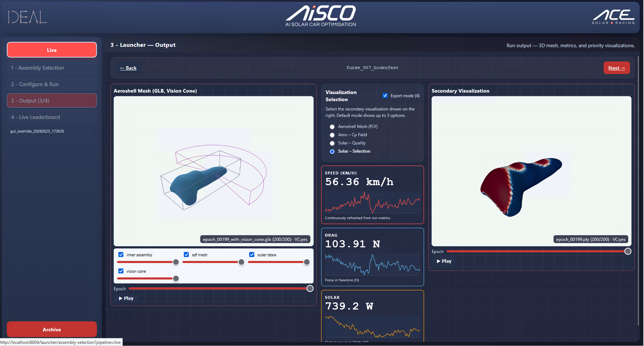
Task: Adjust the inner assembly opacity slider
Action: click(x=148, y=262)
